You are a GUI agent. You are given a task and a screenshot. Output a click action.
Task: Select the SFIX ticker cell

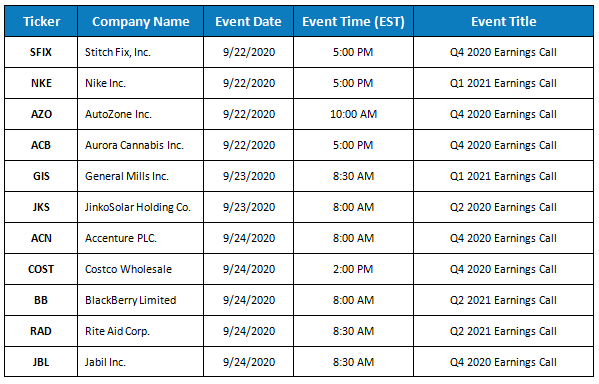41,52
